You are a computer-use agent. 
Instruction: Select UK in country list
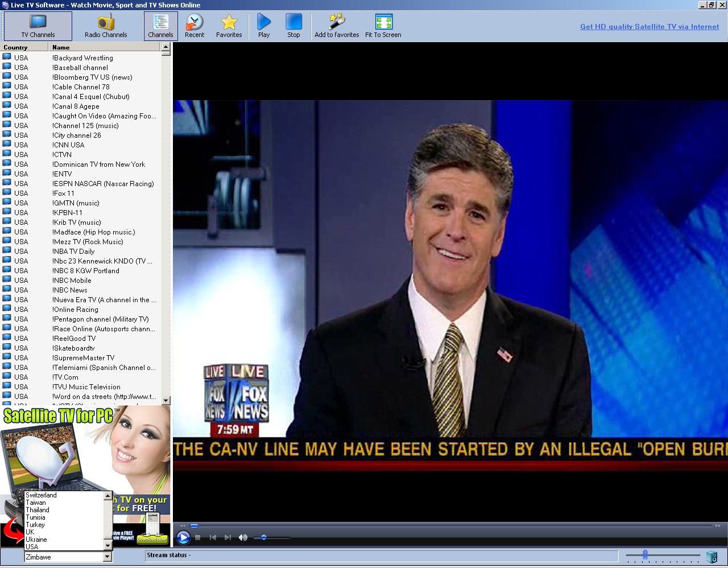pyautogui.click(x=30, y=532)
